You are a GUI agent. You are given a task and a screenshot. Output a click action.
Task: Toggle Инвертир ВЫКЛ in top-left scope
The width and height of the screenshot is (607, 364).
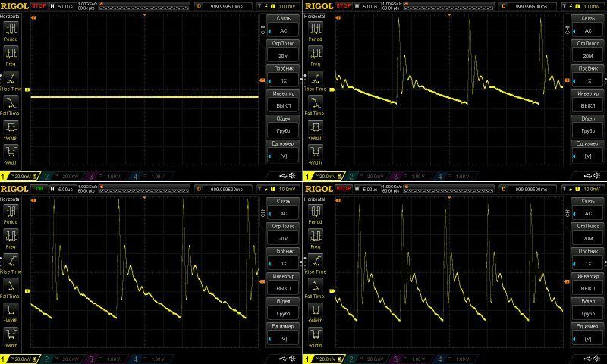tap(284, 99)
